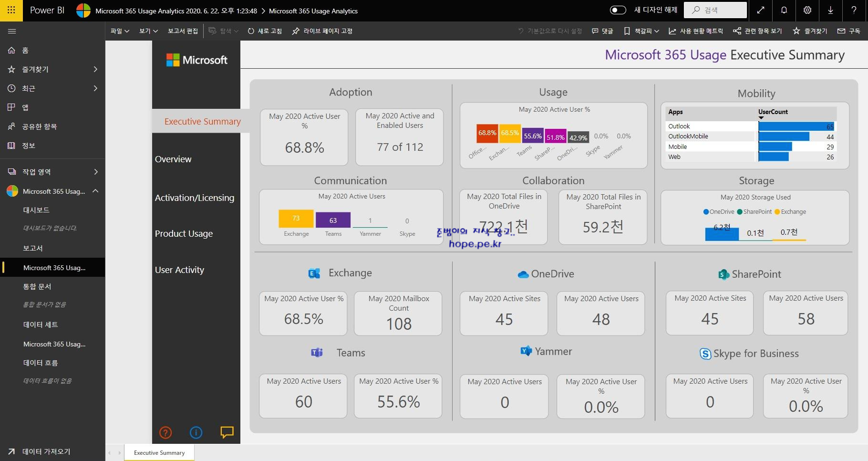Select Outlook row in Apps table
Viewport: 868px width, 461px height.
(x=751, y=126)
